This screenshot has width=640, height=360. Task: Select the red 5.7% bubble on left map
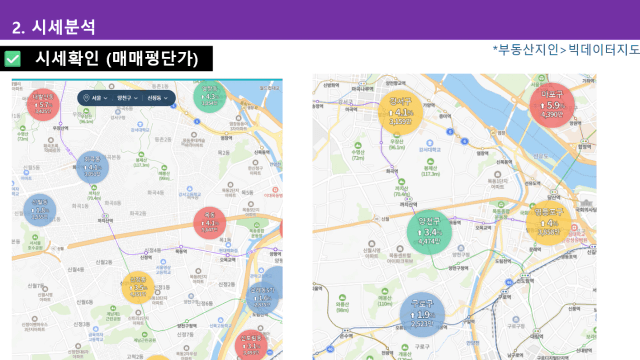pos(43,104)
